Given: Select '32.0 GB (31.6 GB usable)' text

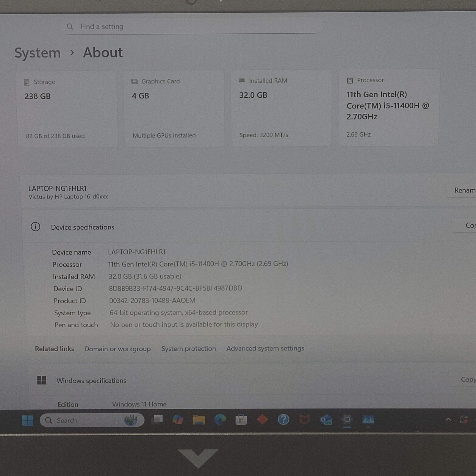Looking at the screenshot, I should tap(145, 276).
